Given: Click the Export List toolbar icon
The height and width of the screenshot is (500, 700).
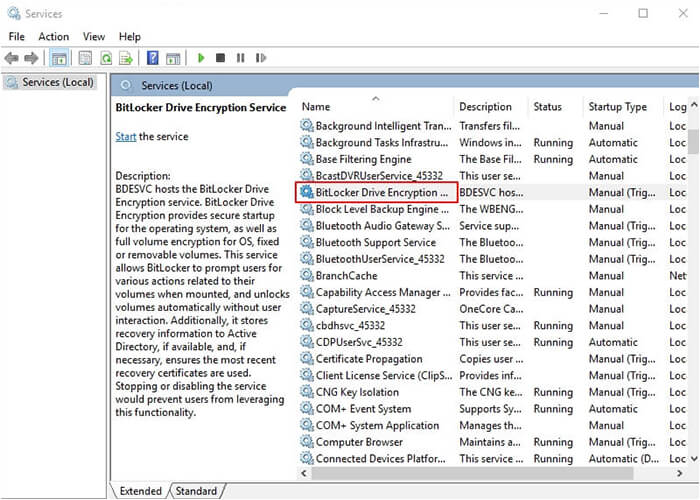Looking at the screenshot, I should [126, 58].
